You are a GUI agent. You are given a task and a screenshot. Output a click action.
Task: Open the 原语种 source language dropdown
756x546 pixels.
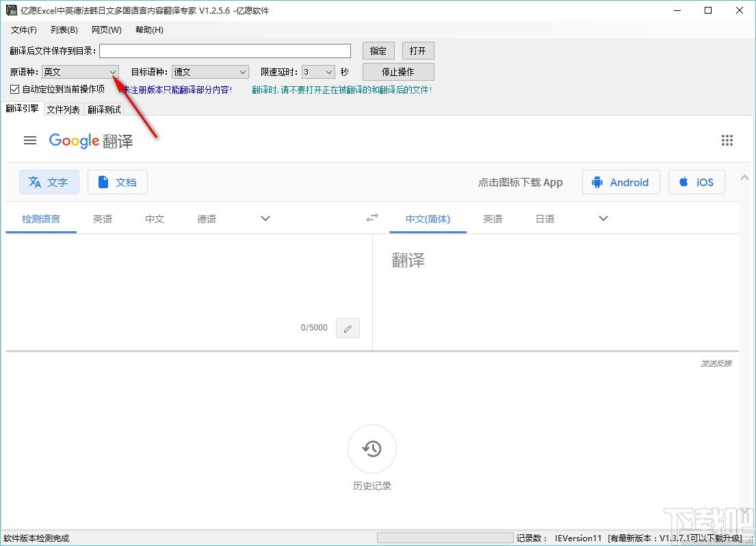click(x=112, y=71)
